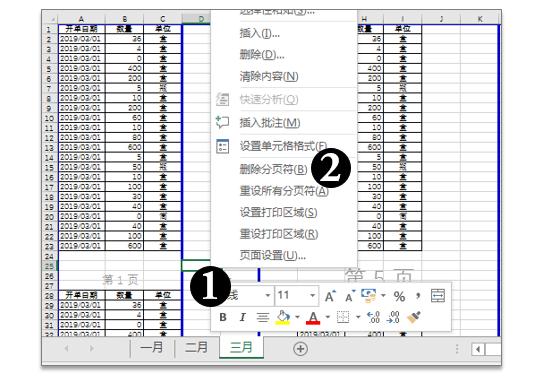Click the 数量 header in row 28
The image size is (541, 376).
coord(125,295)
